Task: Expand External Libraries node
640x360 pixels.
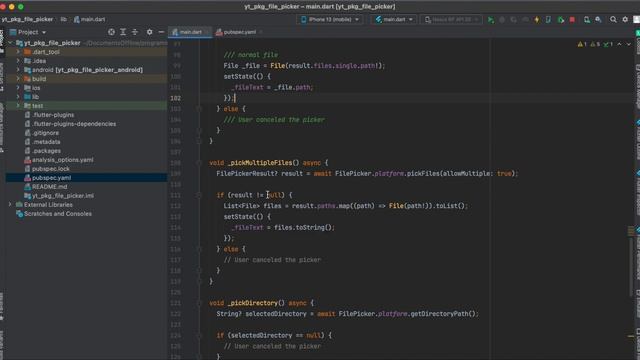Action: pos(10,204)
